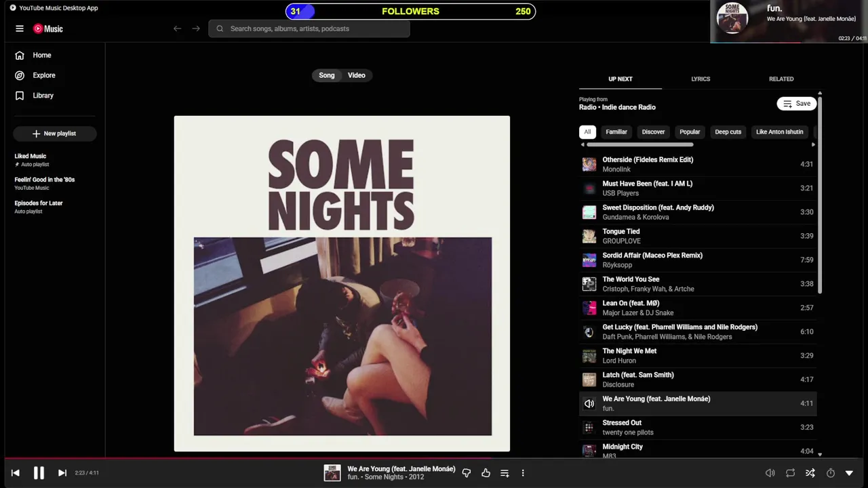Viewport: 868px width, 488px height.
Task: Save the radio queue as playlist
Action: pyautogui.click(x=797, y=104)
